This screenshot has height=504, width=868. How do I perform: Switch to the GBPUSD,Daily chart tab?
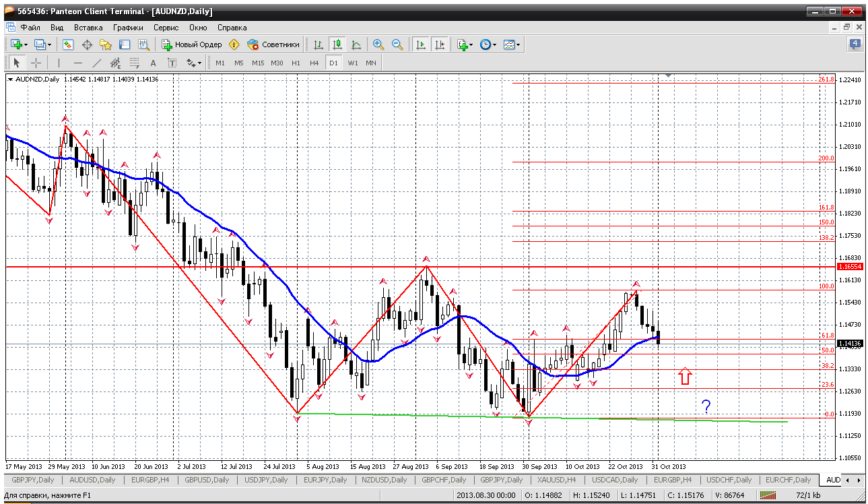206,480
